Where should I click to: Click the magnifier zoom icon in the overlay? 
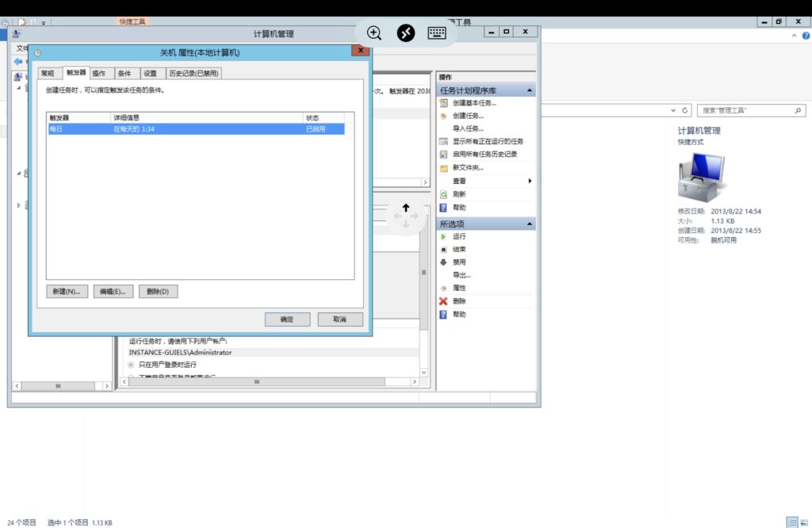pyautogui.click(x=374, y=33)
